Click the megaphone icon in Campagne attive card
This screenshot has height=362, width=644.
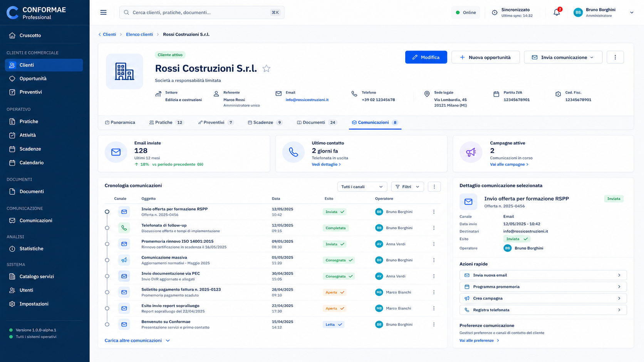(471, 152)
